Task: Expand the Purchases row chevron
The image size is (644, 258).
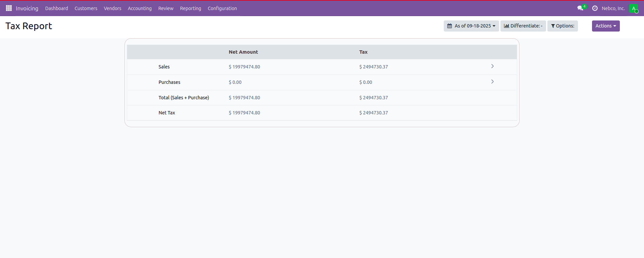Action: [x=492, y=82]
